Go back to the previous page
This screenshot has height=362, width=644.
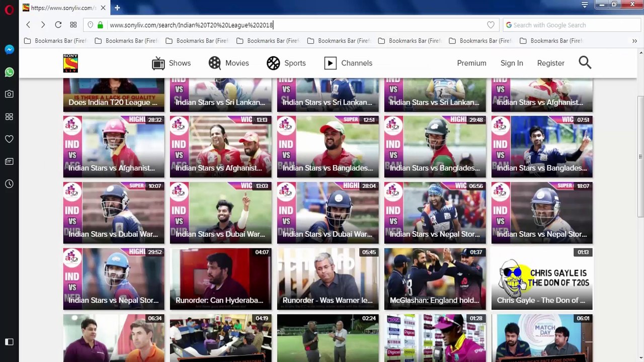(x=28, y=25)
